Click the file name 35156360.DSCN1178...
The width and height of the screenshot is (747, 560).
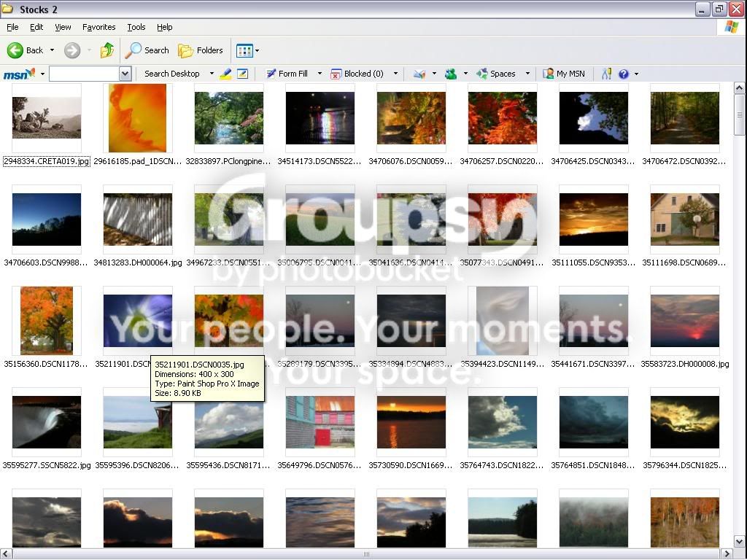click(x=46, y=364)
